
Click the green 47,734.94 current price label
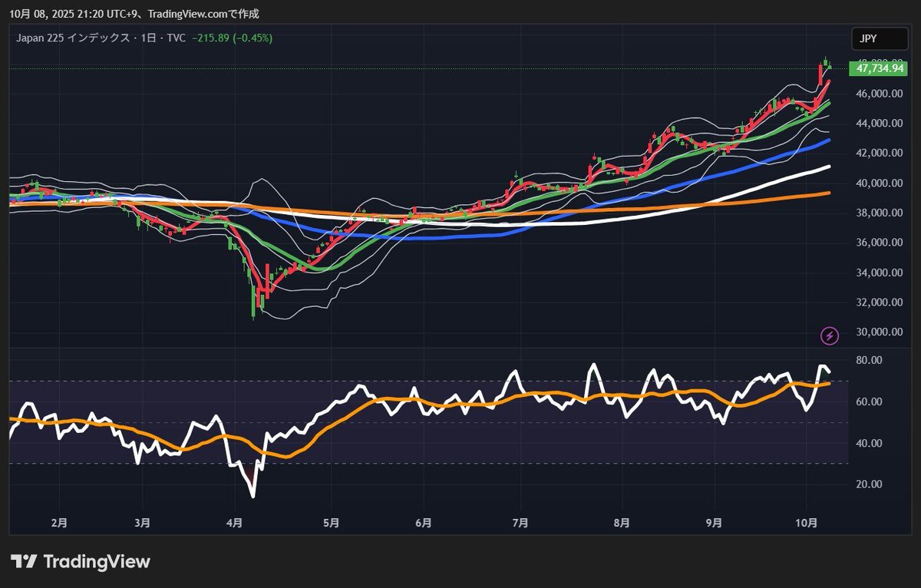[878, 69]
